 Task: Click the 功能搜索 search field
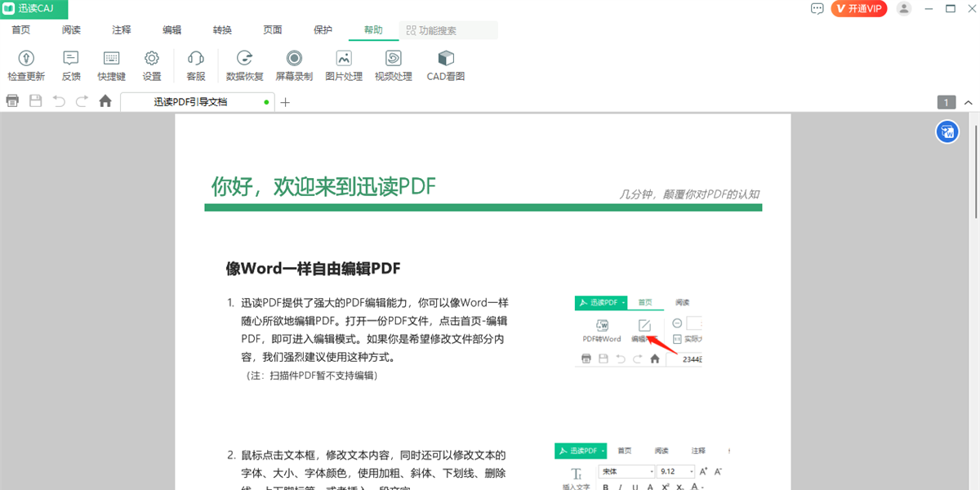[x=449, y=30]
